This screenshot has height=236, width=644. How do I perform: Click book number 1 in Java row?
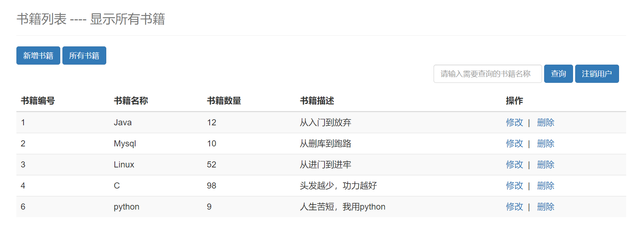23,122
